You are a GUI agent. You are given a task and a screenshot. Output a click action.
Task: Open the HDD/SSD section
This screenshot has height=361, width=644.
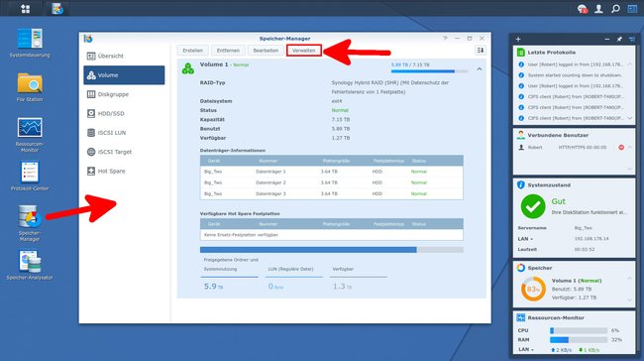(x=124, y=113)
